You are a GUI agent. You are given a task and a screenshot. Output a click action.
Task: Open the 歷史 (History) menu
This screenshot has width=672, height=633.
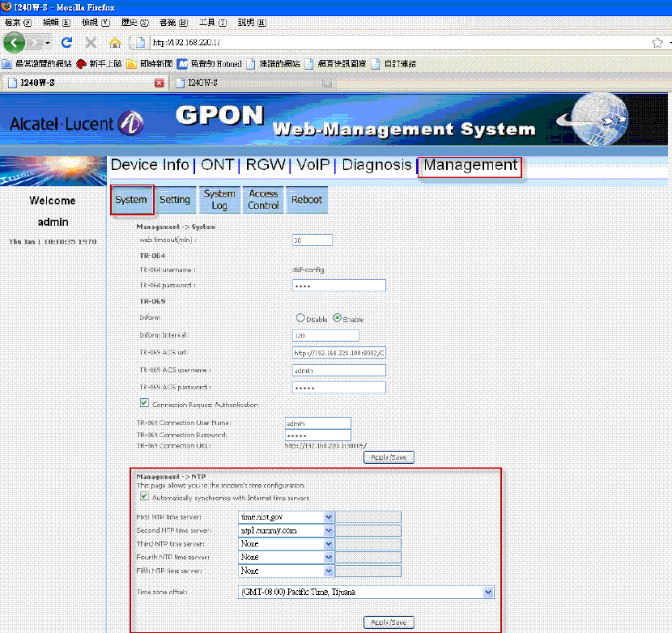pyautogui.click(x=134, y=23)
